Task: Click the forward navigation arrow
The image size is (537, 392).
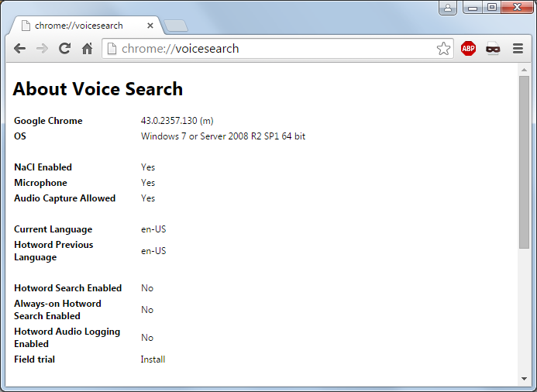Action: [x=42, y=49]
